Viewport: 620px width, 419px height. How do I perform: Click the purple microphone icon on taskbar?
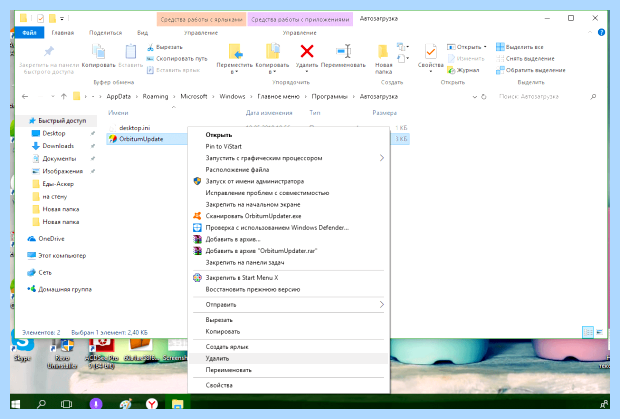[x=96, y=404]
